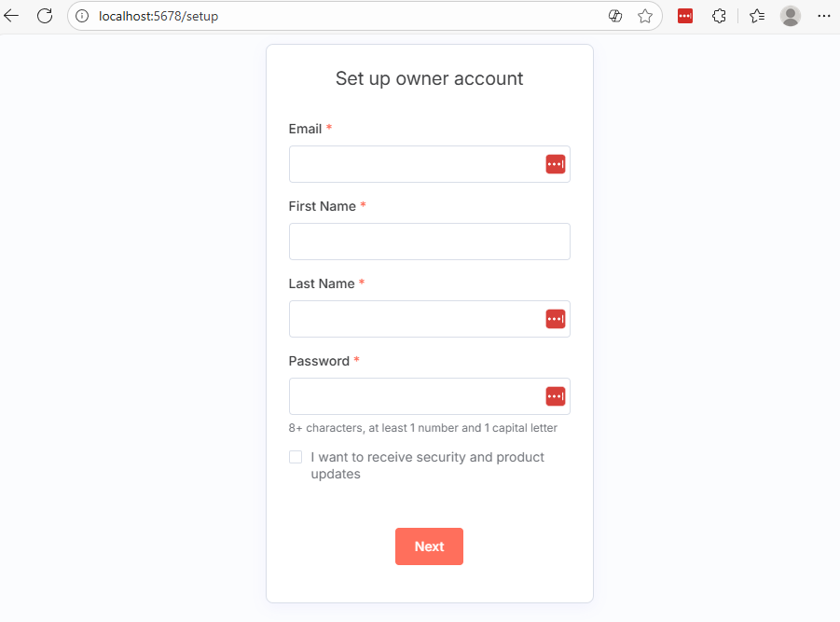Click password manager icon in Last Name field
840x622 pixels.
(556, 319)
